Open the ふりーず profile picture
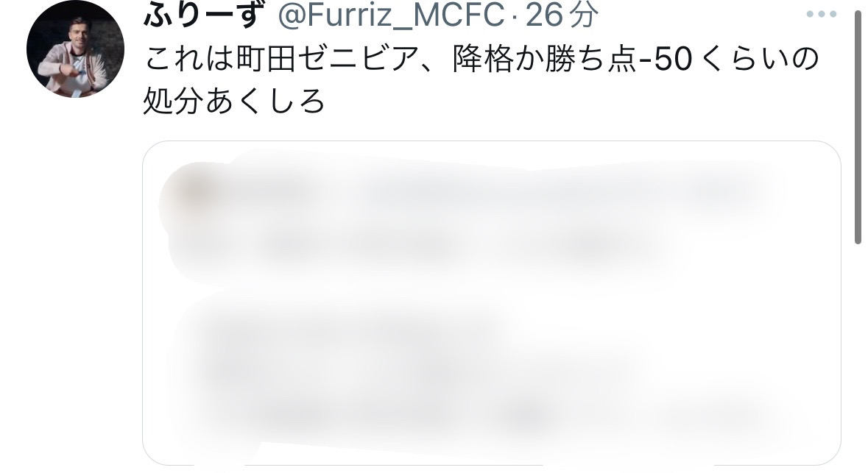The image size is (868, 473). click(x=75, y=49)
